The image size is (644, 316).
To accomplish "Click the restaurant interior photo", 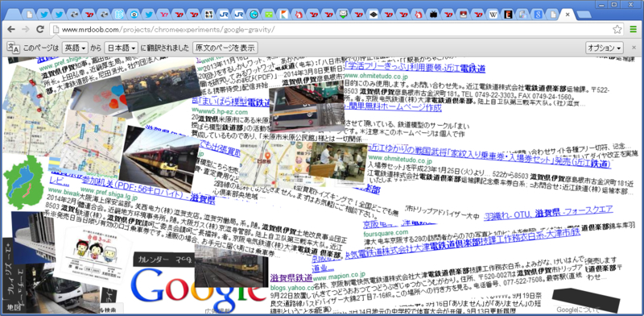I will pyautogui.click(x=338, y=163).
